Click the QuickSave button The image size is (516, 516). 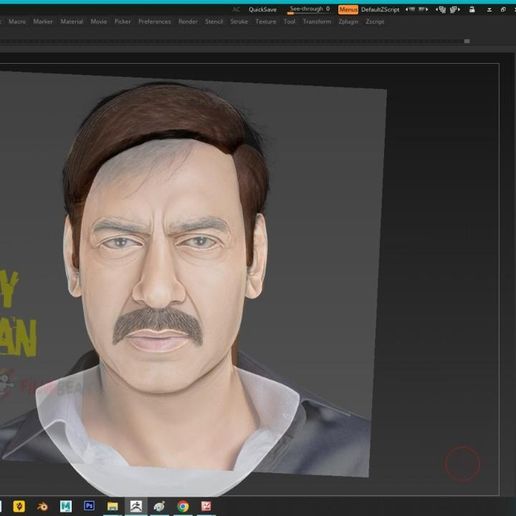[262, 10]
